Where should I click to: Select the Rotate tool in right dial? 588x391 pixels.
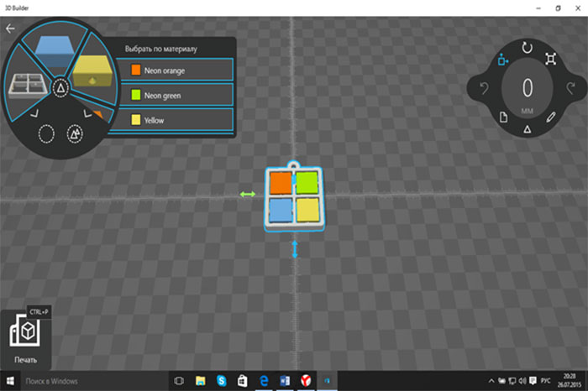[528, 48]
